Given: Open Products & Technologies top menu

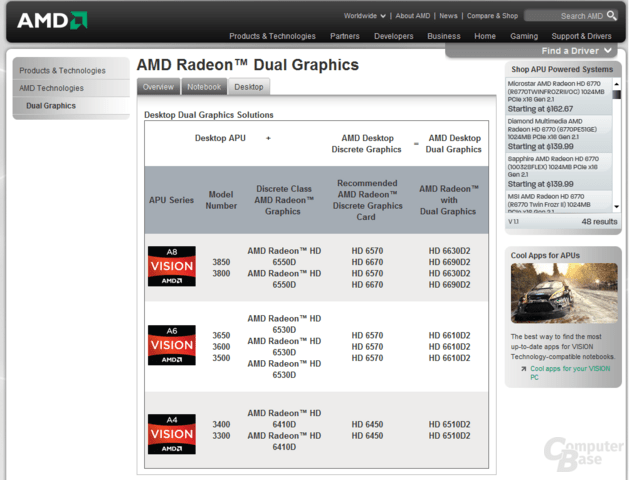Looking at the screenshot, I should click(272, 36).
